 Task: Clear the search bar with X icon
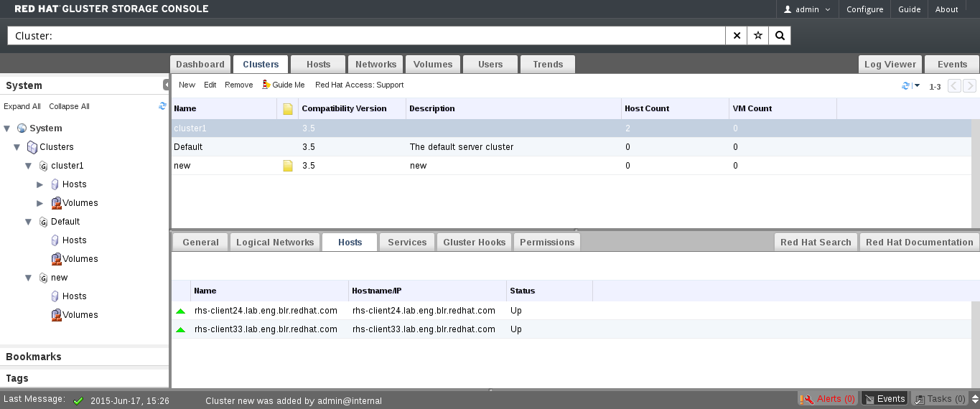coord(737,36)
